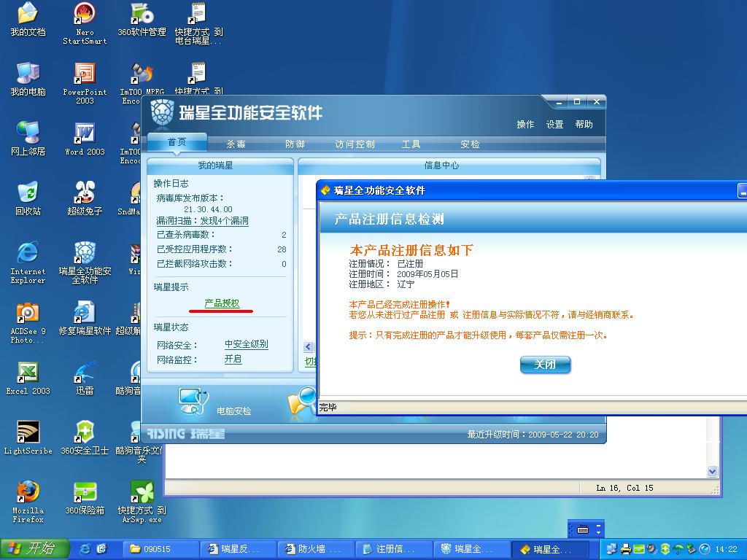Switch to 首页 tab in Rising
The width and height of the screenshot is (747, 560).
pos(177,142)
